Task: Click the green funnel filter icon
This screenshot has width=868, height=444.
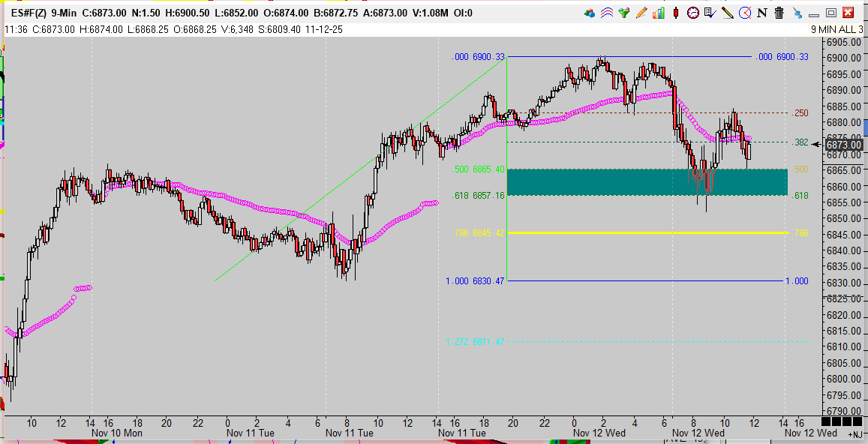Action: coord(624,13)
